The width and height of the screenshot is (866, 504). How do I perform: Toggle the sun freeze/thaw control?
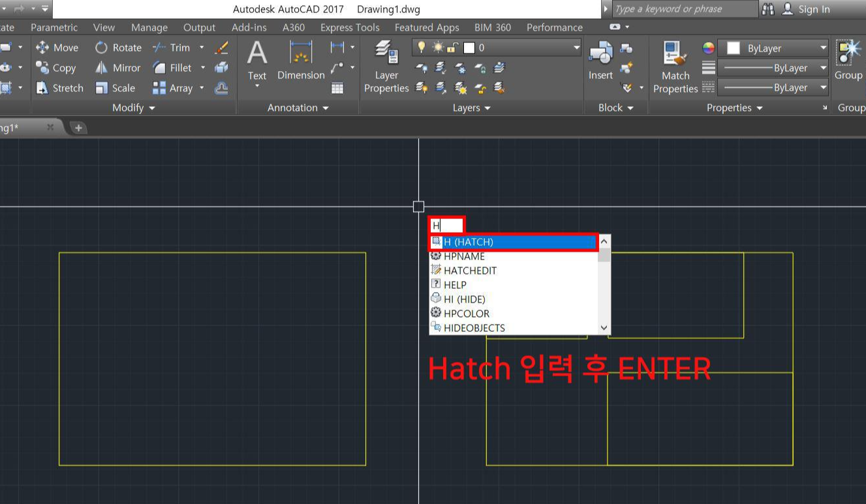tap(437, 47)
